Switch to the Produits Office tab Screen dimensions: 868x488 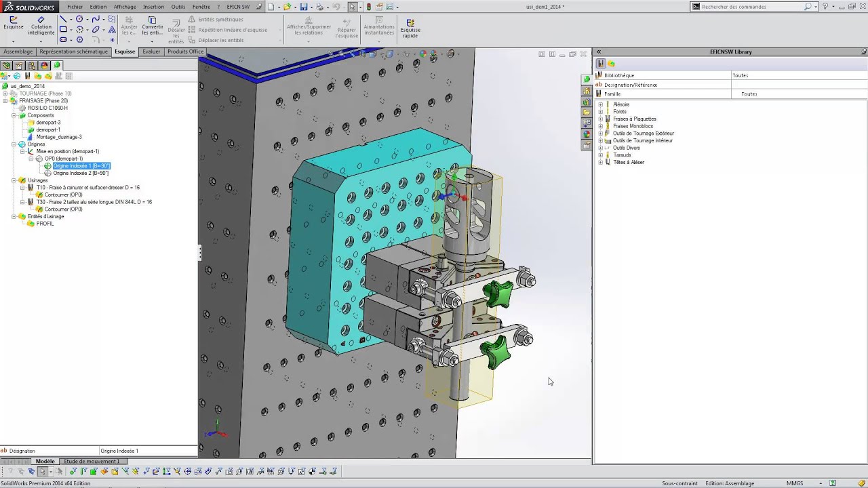[x=185, y=52]
